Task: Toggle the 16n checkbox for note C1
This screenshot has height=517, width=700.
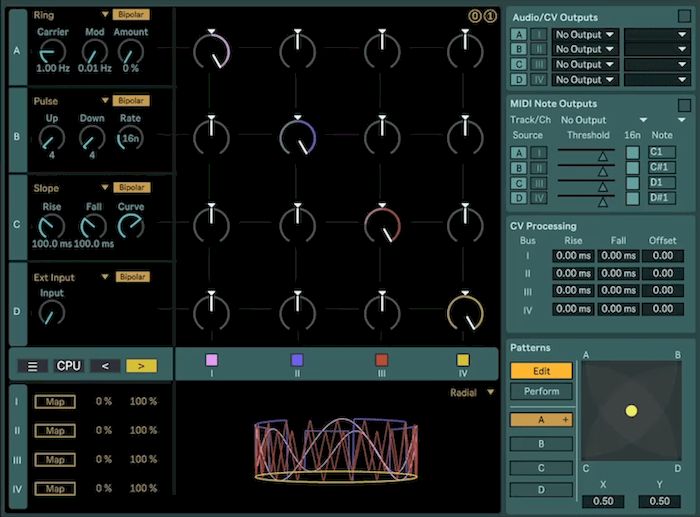Action: click(632, 152)
